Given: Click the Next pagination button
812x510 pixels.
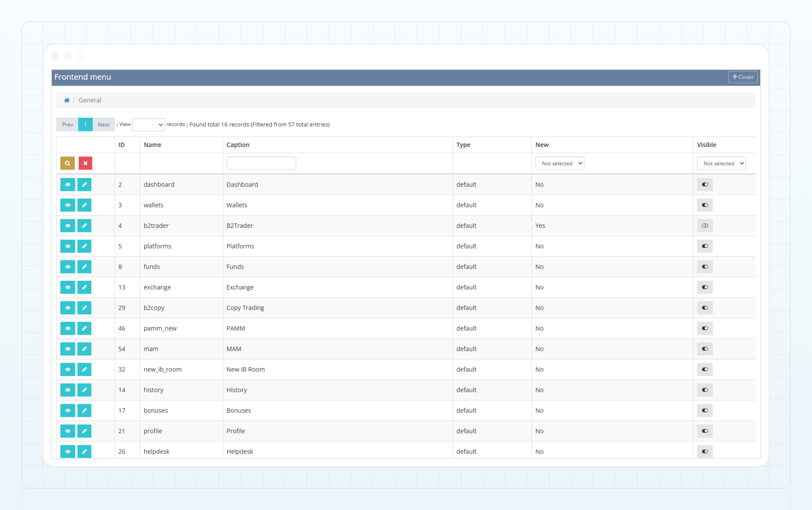Looking at the screenshot, I should tap(104, 125).
